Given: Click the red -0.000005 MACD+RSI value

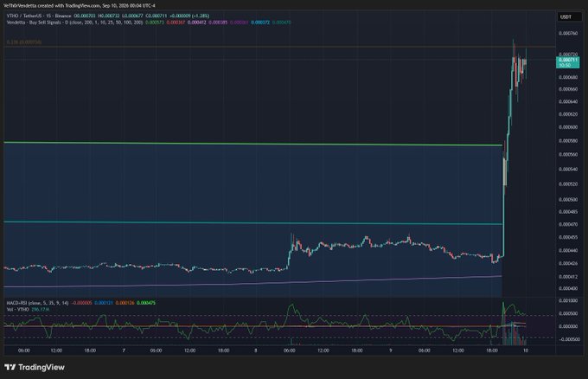Looking at the screenshot, I should 81,303.
